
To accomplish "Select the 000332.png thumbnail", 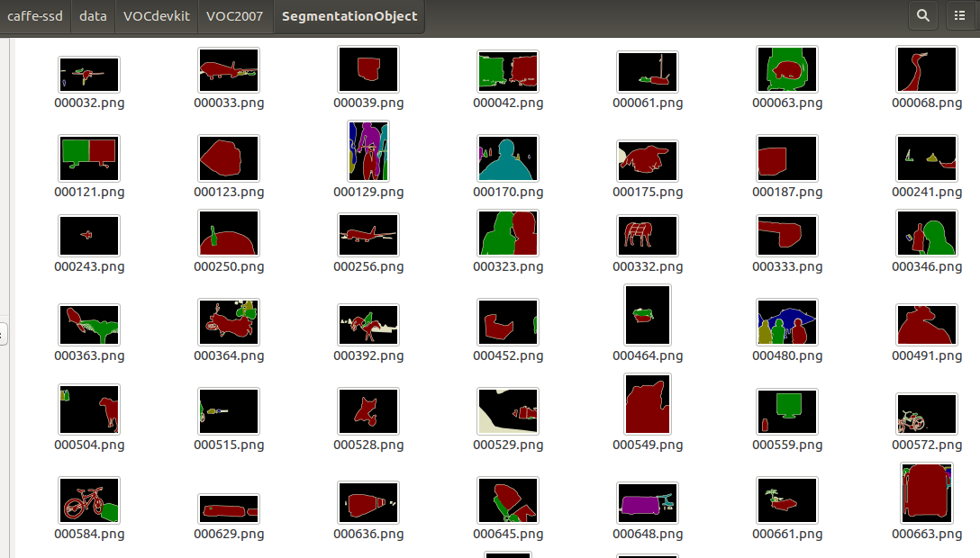I will click(648, 236).
